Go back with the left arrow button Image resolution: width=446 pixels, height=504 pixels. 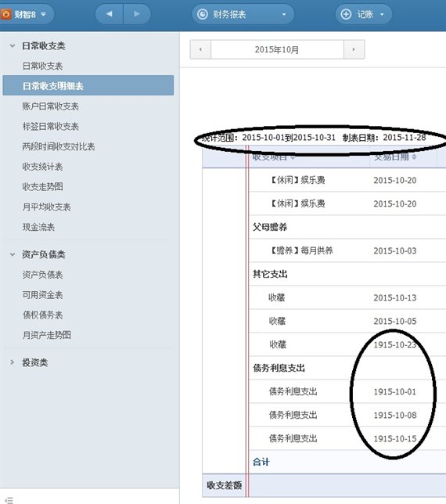pyautogui.click(x=110, y=14)
